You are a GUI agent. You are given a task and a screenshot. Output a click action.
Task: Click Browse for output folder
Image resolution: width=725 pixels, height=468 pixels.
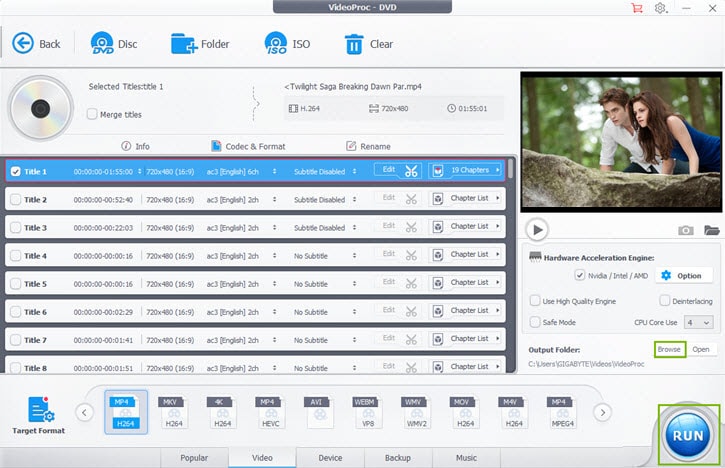tap(669, 349)
